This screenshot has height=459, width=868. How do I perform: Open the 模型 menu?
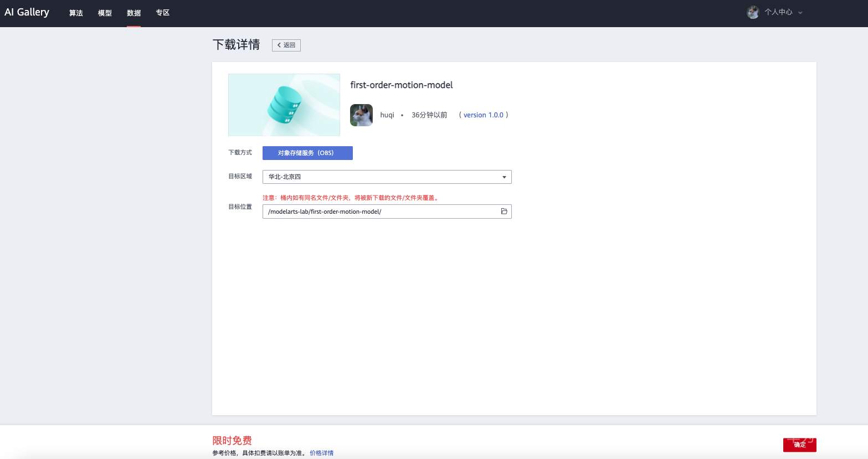click(x=105, y=13)
